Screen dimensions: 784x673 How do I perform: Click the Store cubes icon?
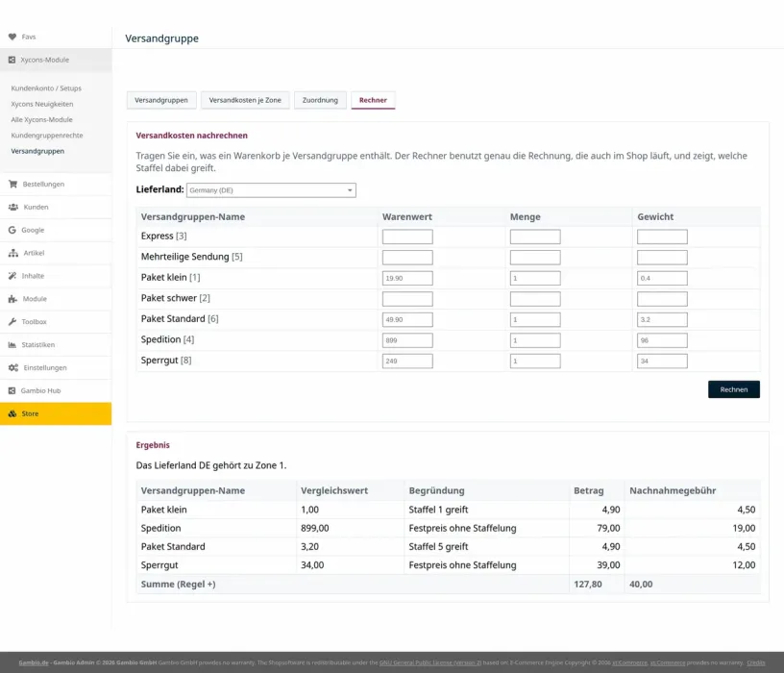(x=12, y=413)
